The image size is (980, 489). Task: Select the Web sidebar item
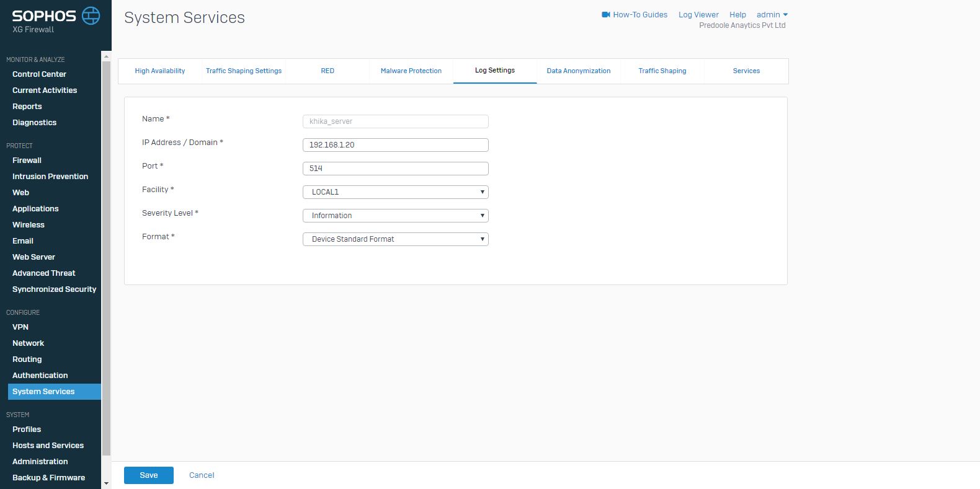[21, 193]
